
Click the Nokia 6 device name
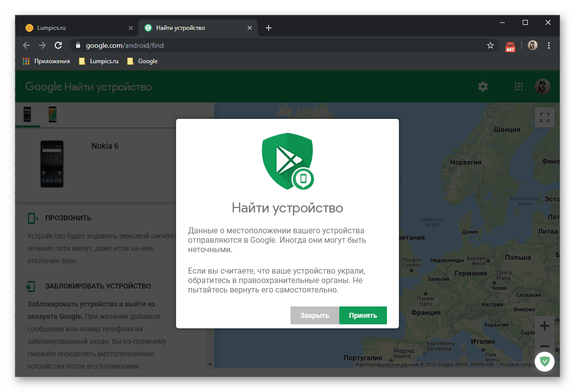pyautogui.click(x=105, y=146)
